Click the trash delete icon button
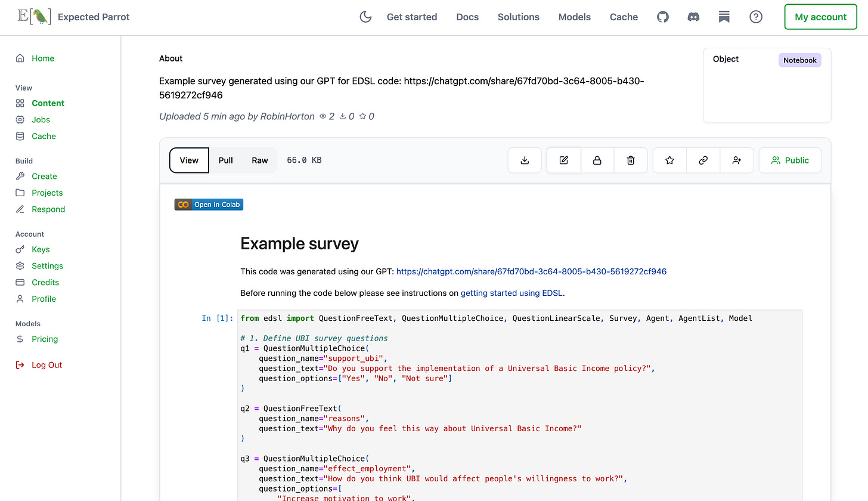The height and width of the screenshot is (501, 868). pos(631,160)
